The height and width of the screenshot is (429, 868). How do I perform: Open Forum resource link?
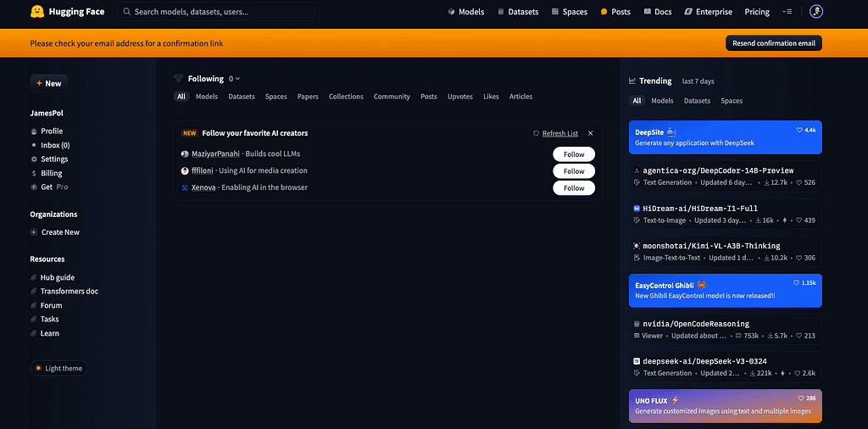(46, 305)
